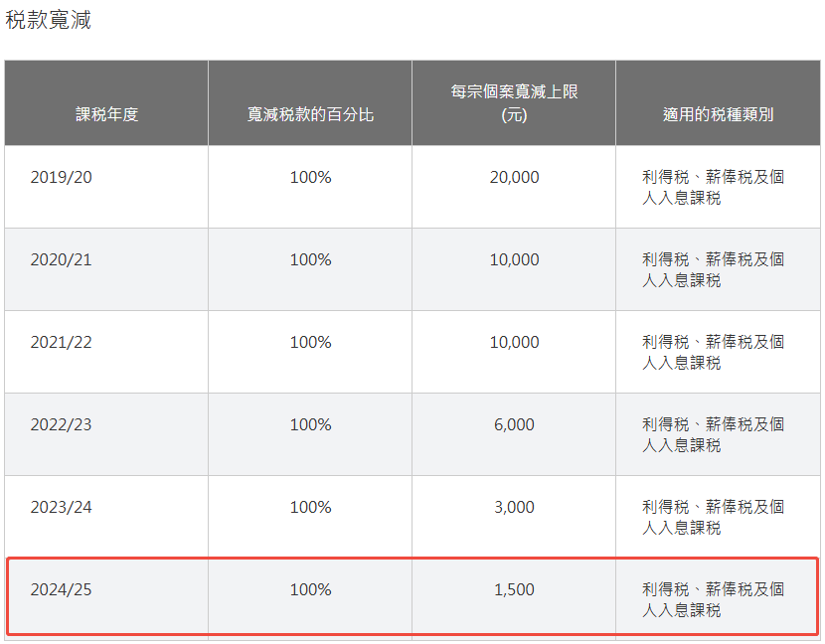Click the 2021/22 year cell
Image resolution: width=825 pixels, height=644 pixels.
61,342
